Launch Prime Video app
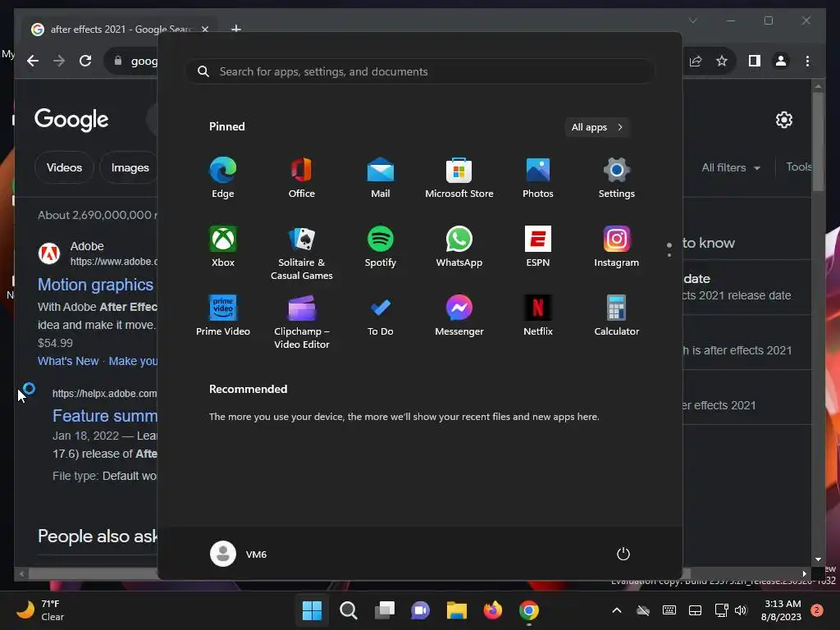 click(x=223, y=316)
